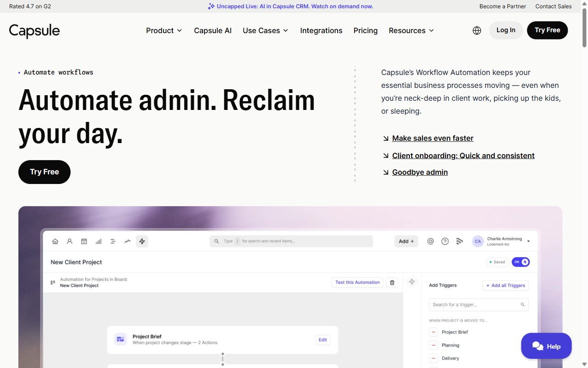Screen dimensions: 588x368
Task: Expand the Use Cases menu
Action: pyautogui.click(x=266, y=30)
